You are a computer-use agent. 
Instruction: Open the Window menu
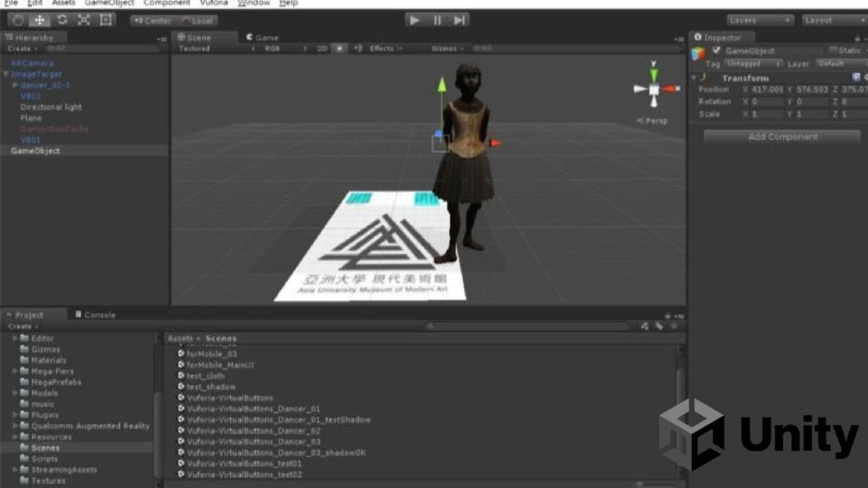pos(253,3)
